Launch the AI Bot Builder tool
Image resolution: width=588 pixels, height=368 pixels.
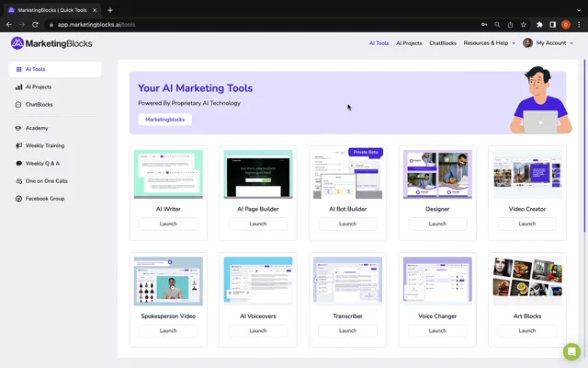click(x=347, y=224)
